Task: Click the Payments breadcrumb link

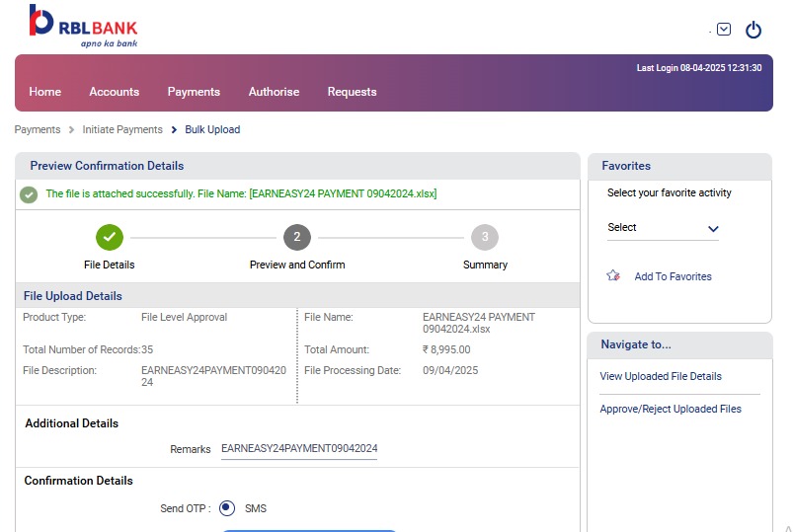Action: [x=38, y=129]
